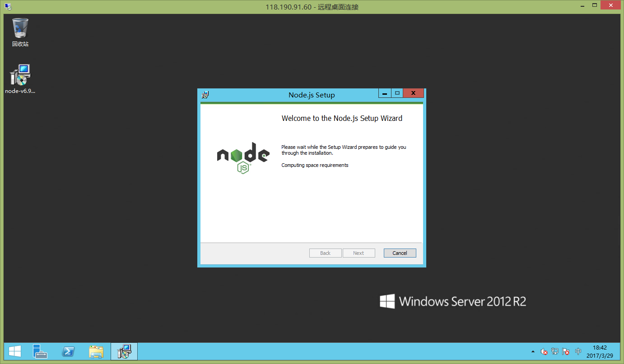This screenshot has height=364, width=624.
Task: Click the 中 input method indicator
Action: [578, 351]
